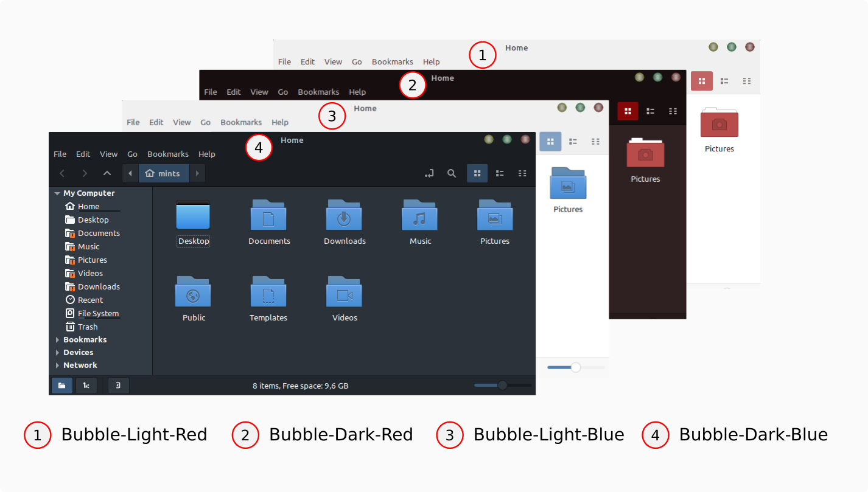Open the View menu in the Bubble-Dark-Blue window
The image size is (868, 492).
pyautogui.click(x=109, y=154)
